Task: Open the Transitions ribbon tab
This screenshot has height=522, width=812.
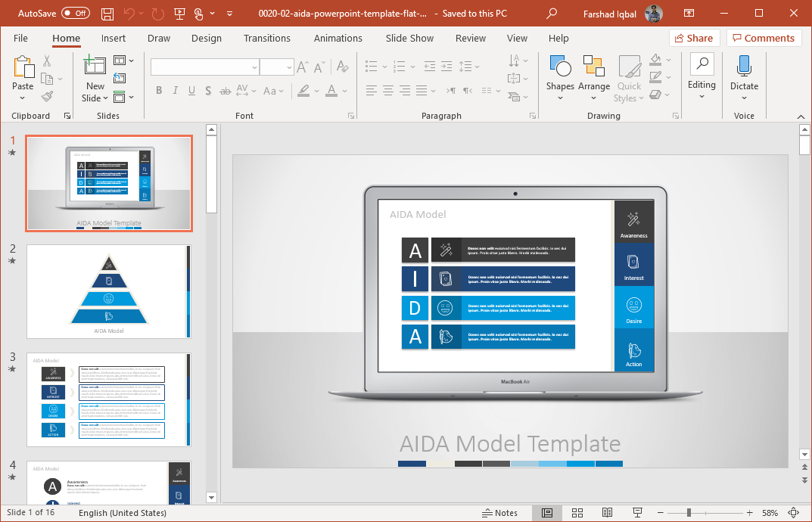Action: pyautogui.click(x=266, y=39)
